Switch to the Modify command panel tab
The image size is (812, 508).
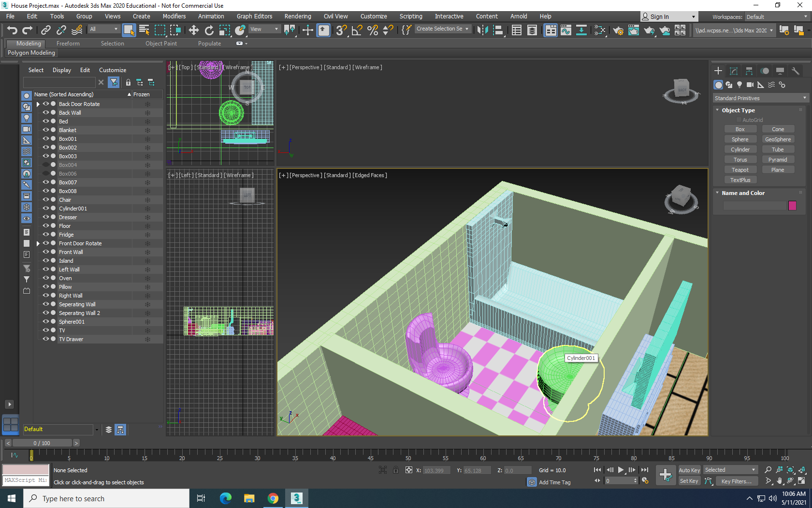click(734, 71)
